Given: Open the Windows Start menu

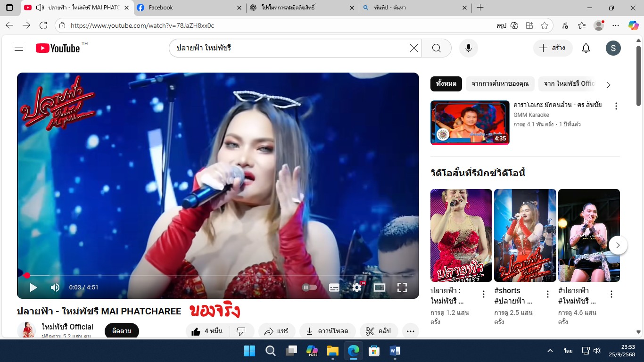Looking at the screenshot, I should pyautogui.click(x=249, y=351).
